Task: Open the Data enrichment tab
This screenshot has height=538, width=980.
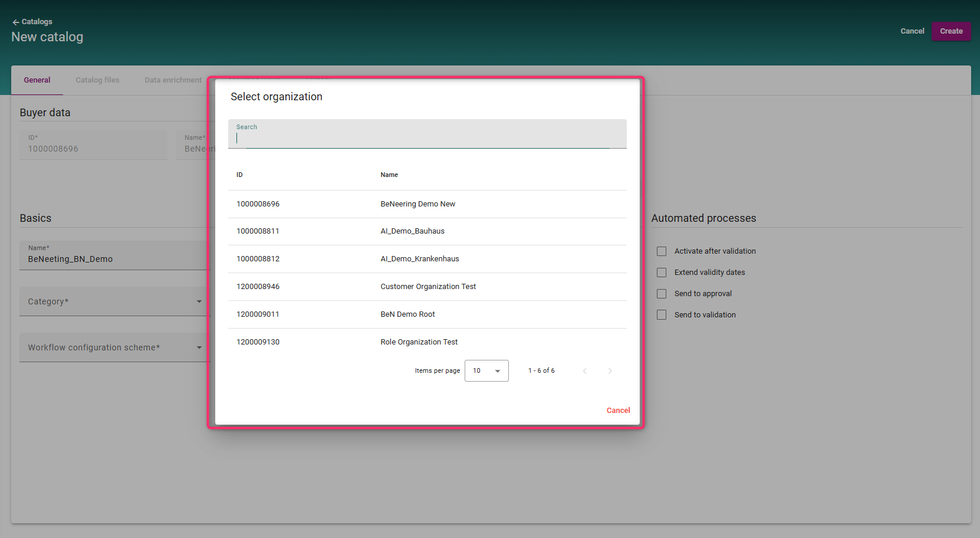Action: click(x=173, y=80)
